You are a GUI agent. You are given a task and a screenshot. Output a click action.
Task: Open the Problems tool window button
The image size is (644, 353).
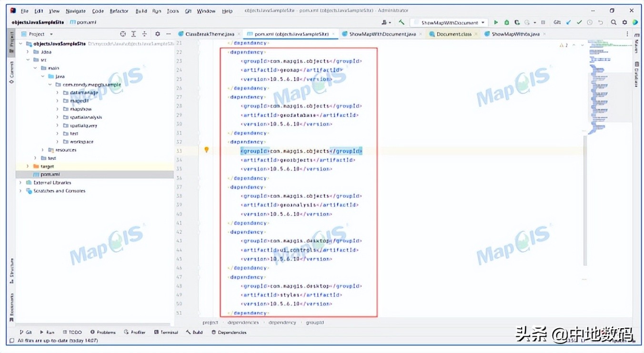click(x=103, y=332)
